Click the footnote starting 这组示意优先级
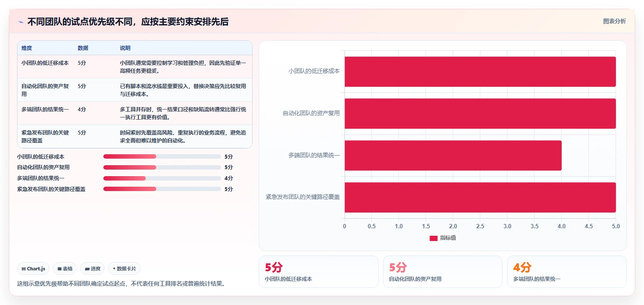The image size is (644, 305). coord(122,284)
